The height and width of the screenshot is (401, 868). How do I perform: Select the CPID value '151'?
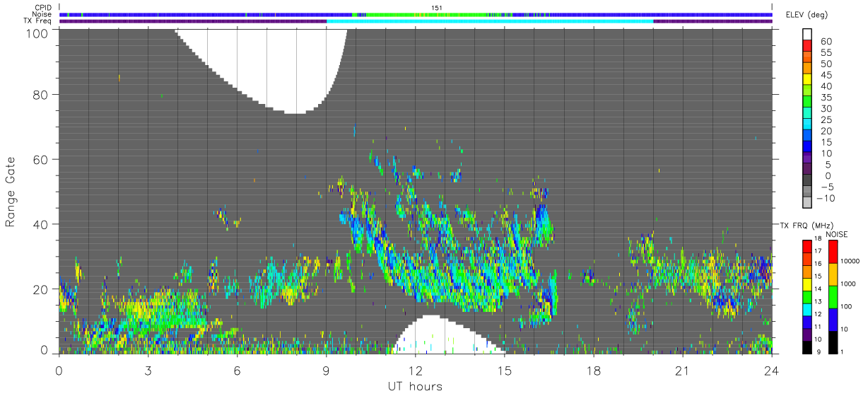tap(436, 8)
